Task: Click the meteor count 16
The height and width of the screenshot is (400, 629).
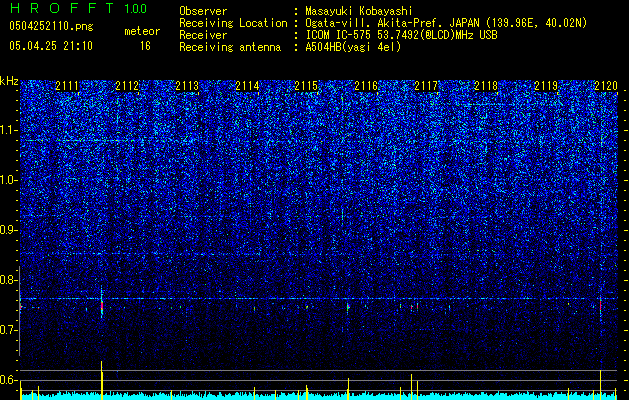Action: pyautogui.click(x=145, y=46)
